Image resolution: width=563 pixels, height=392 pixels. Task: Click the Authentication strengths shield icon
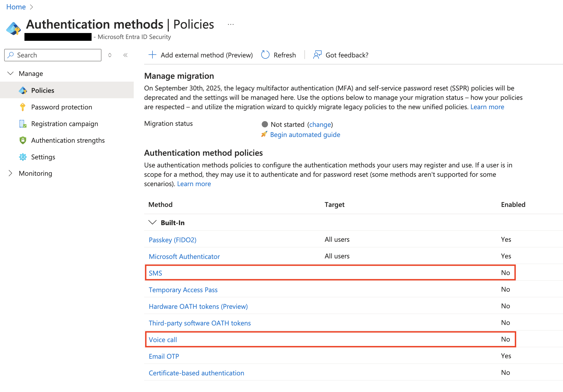[x=23, y=140]
